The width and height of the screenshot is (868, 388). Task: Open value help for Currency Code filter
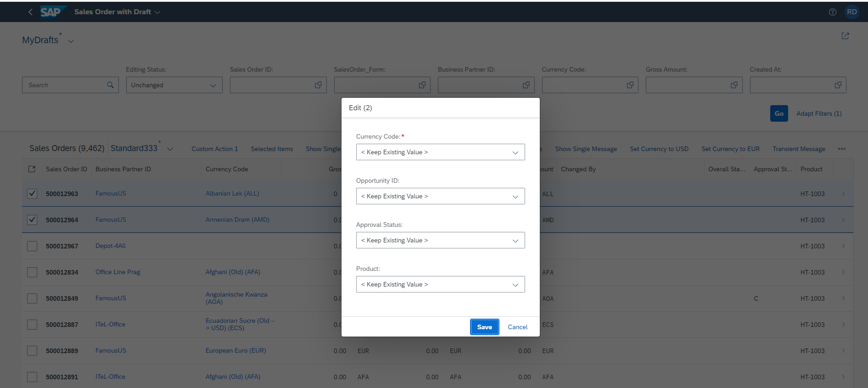(630, 85)
